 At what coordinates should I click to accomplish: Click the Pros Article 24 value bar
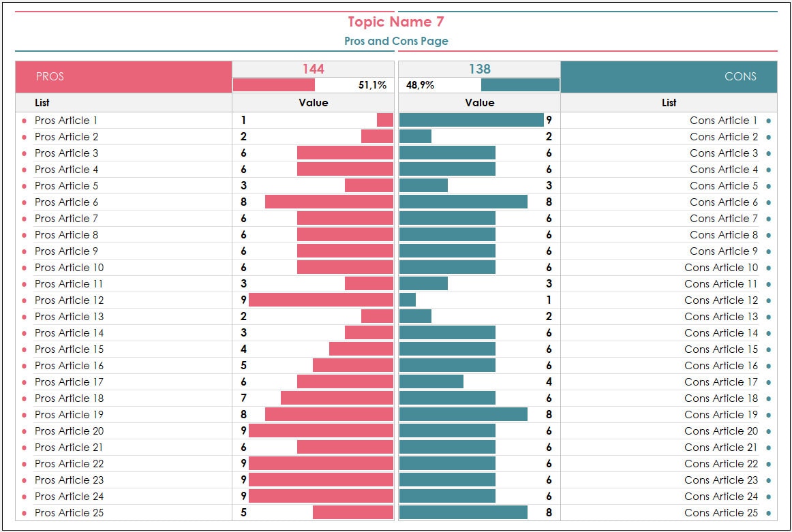pos(321,496)
